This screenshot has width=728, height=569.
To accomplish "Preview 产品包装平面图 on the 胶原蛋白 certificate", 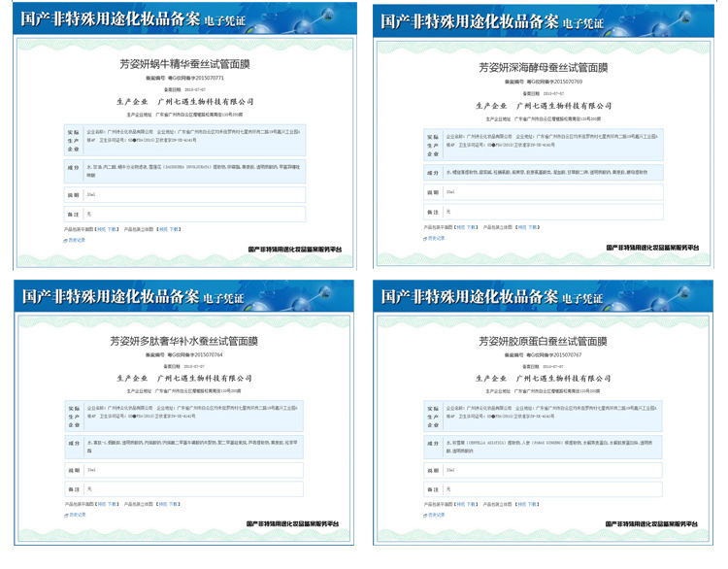I will [x=460, y=504].
